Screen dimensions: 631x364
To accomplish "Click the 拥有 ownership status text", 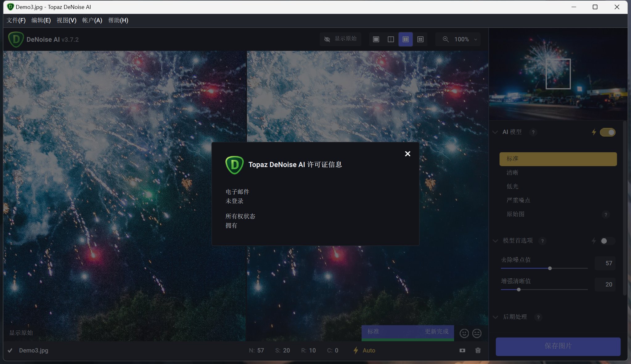I will 231,226.
